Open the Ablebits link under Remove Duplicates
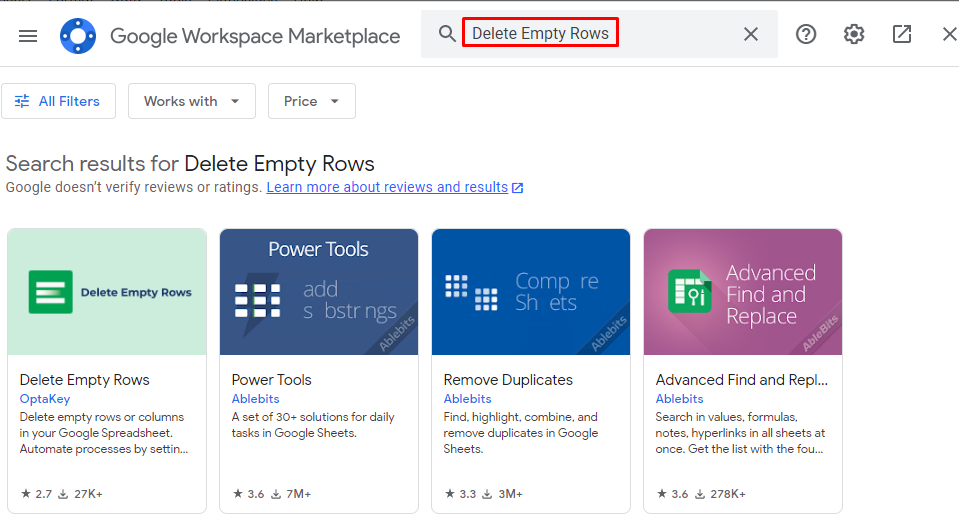Viewport: 959px width, 521px height. click(x=467, y=399)
